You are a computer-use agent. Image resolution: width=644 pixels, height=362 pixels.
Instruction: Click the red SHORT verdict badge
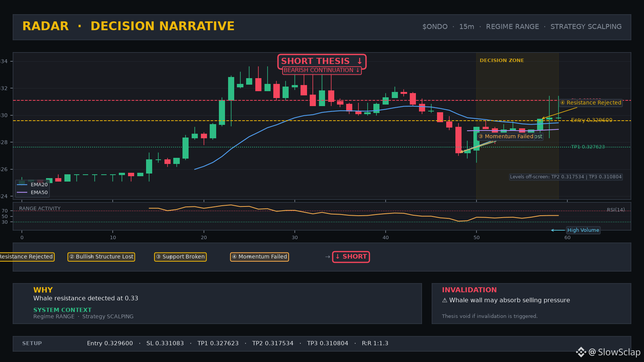(x=351, y=257)
